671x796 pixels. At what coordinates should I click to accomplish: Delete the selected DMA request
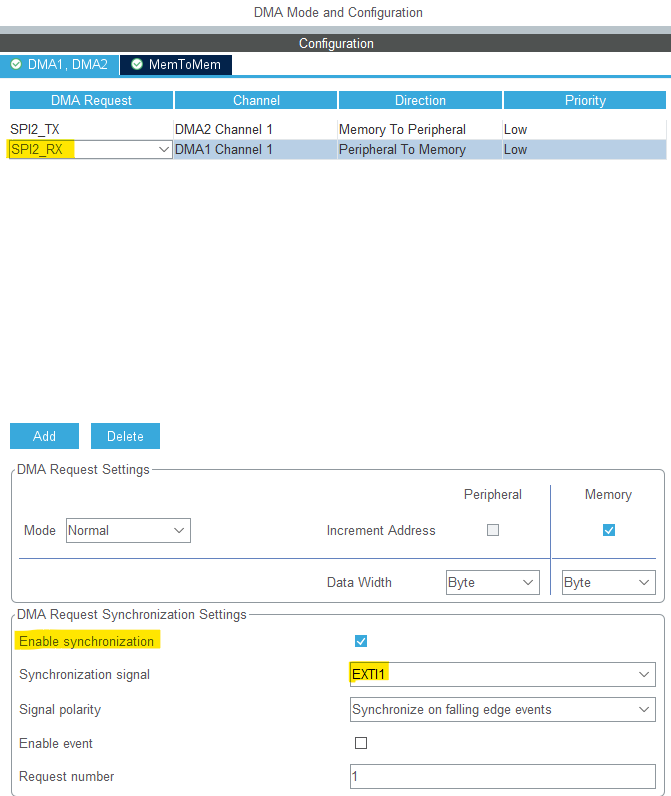pyautogui.click(x=125, y=436)
